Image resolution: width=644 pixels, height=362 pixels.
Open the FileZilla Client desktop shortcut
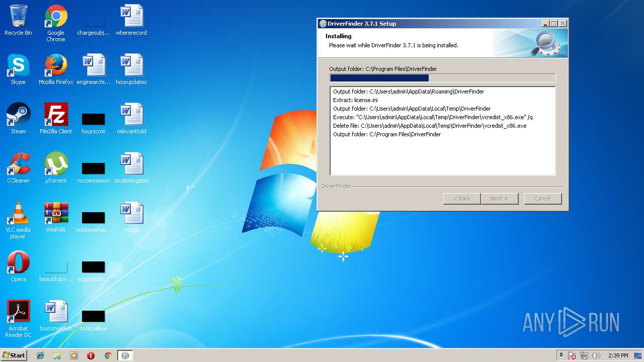tap(56, 119)
